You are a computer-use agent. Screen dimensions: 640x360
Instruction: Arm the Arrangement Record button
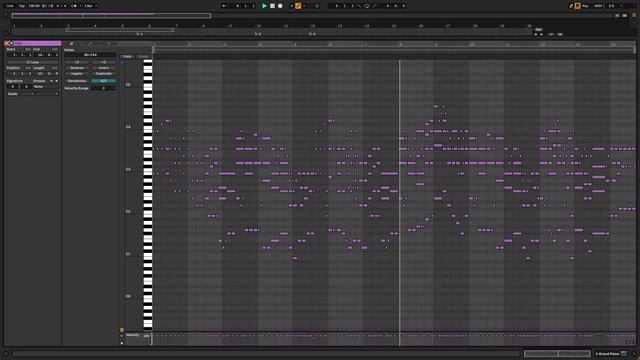coord(280,6)
